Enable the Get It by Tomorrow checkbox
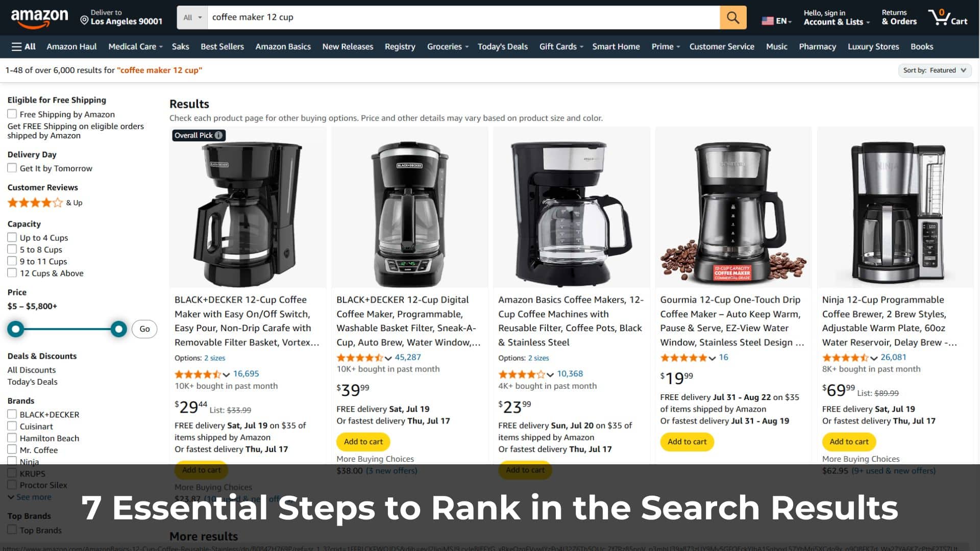 coord(12,168)
